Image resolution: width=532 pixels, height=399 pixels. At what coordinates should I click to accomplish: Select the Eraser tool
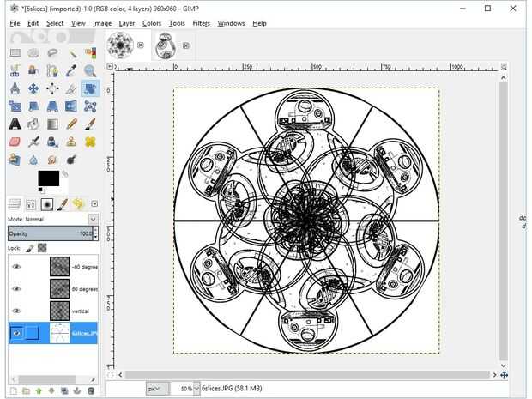pyautogui.click(x=15, y=142)
